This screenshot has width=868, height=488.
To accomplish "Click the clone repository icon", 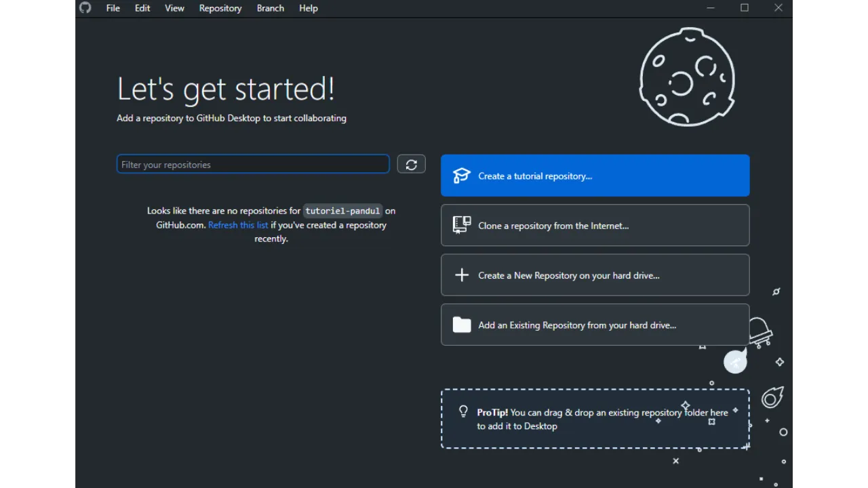I will click(462, 225).
